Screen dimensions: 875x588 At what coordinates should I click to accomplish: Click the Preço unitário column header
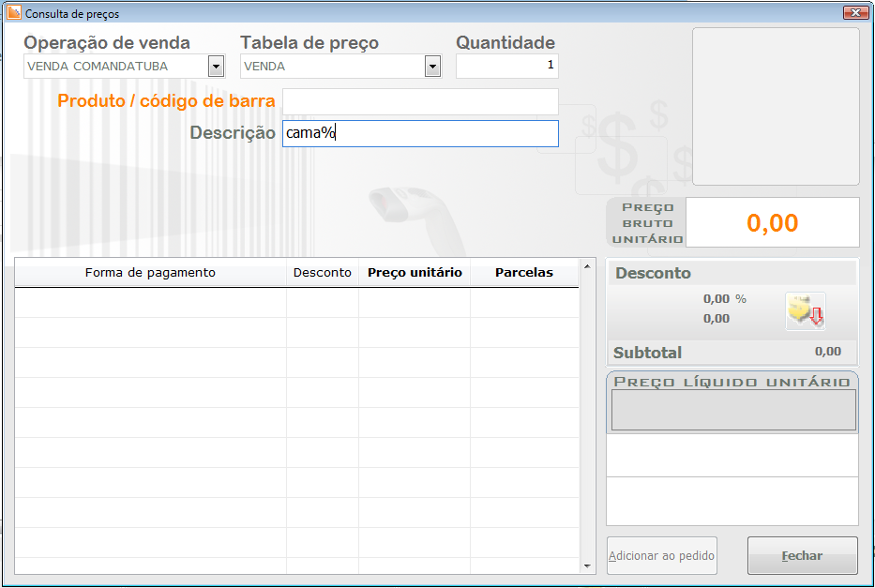[415, 273]
